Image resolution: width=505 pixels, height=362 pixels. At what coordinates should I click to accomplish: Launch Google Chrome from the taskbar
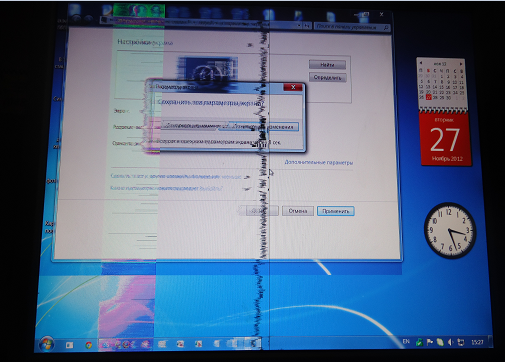[x=88, y=345]
